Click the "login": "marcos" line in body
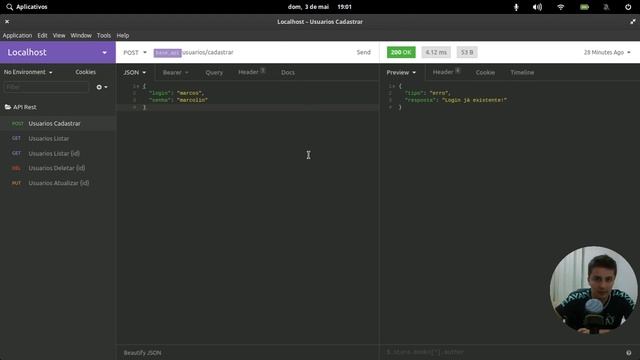This screenshot has width=640, height=360. tap(176, 93)
